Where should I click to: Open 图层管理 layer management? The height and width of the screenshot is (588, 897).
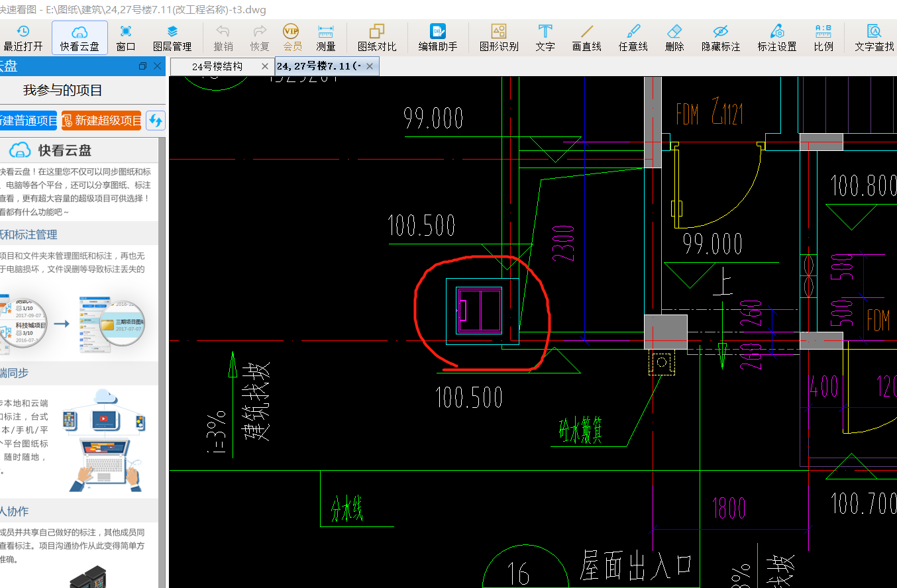click(x=172, y=38)
